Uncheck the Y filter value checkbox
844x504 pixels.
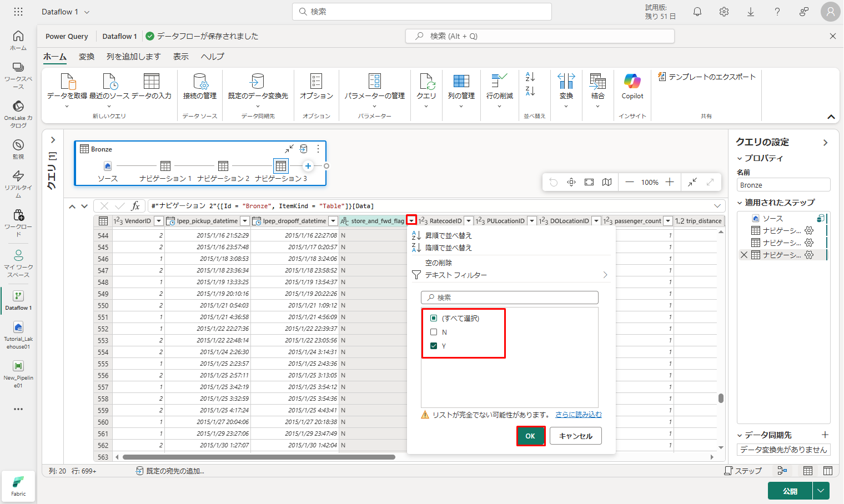434,346
